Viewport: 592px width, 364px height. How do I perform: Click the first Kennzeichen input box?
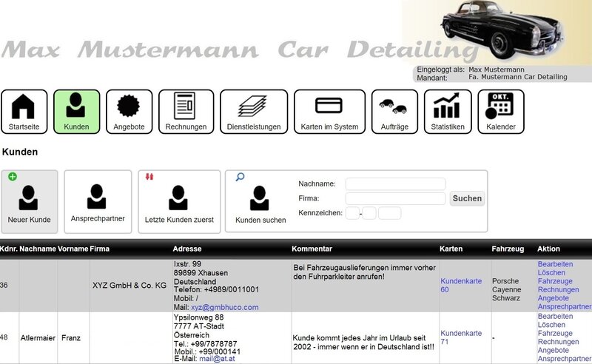click(352, 213)
